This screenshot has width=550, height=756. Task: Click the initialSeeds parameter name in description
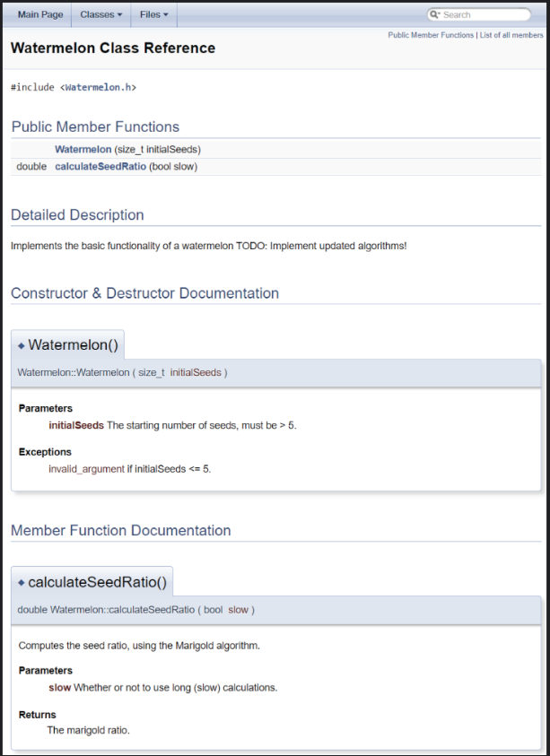tap(76, 425)
